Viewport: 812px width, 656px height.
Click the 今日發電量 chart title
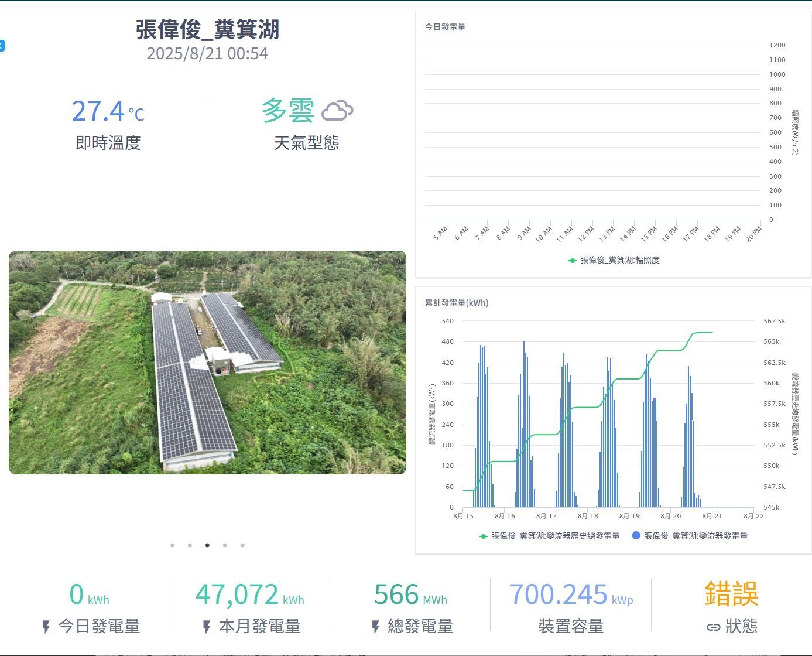tap(446, 27)
